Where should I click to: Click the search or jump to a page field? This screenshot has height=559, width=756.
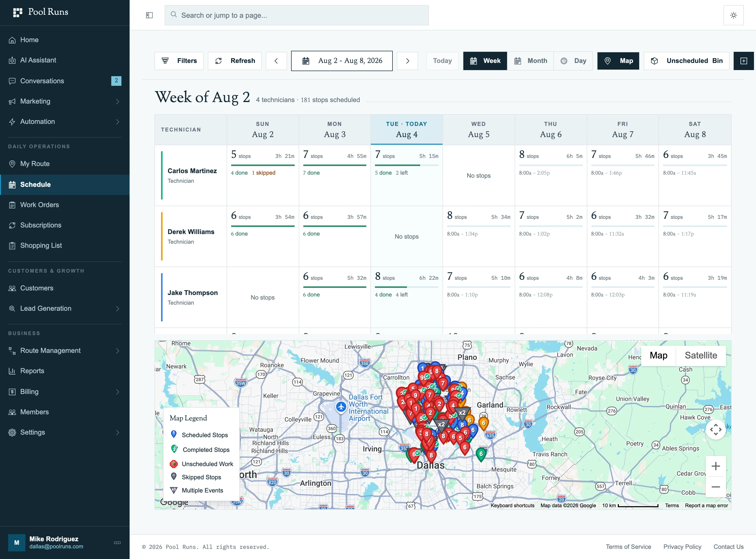coord(296,15)
